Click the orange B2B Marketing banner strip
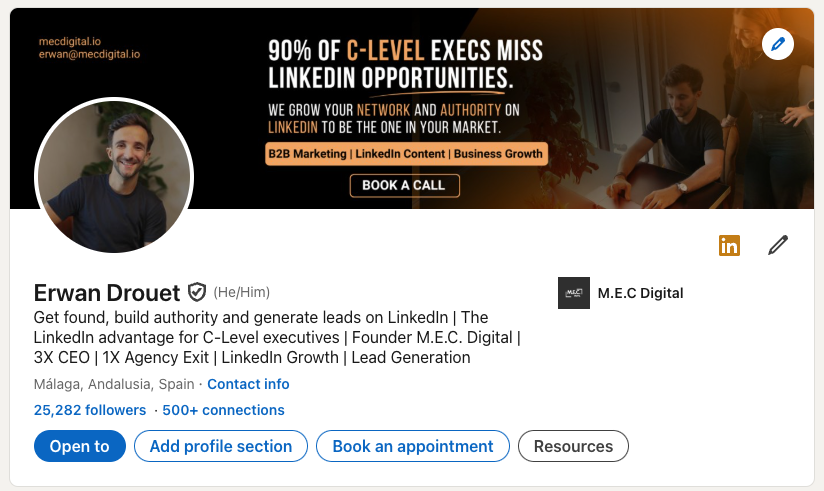The image size is (824, 491). pyautogui.click(x=405, y=154)
